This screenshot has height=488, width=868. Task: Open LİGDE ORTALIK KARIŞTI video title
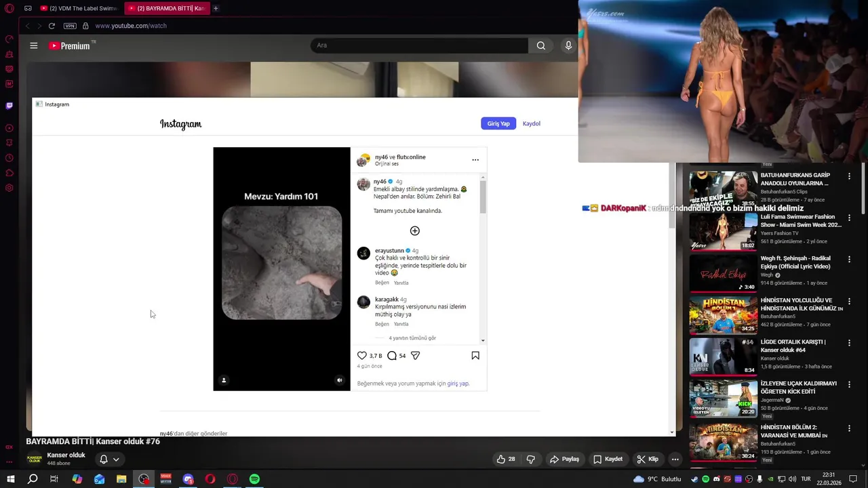click(x=794, y=346)
